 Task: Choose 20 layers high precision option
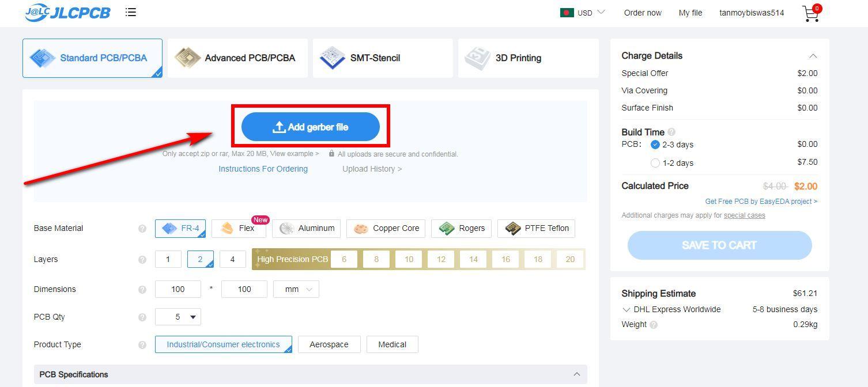point(570,259)
